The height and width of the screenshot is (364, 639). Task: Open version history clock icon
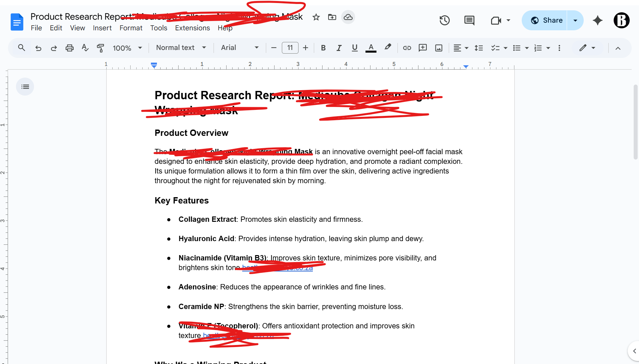coord(444,20)
